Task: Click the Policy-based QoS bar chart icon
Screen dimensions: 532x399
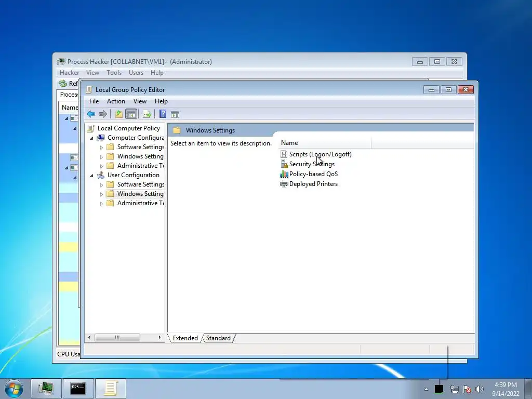Action: (x=284, y=174)
